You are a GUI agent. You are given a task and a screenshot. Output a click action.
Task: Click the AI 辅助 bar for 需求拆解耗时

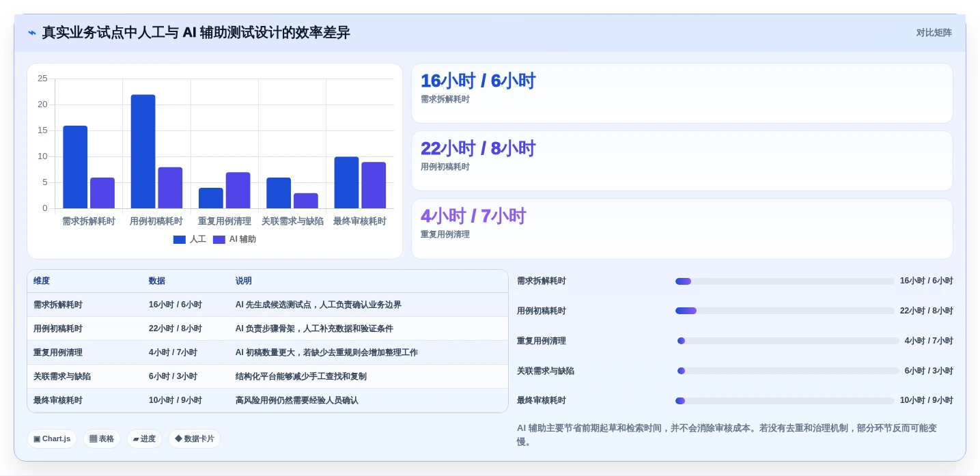102,193
